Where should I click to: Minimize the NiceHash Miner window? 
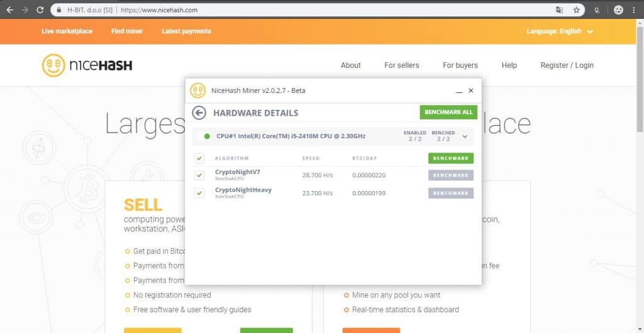pyautogui.click(x=459, y=91)
